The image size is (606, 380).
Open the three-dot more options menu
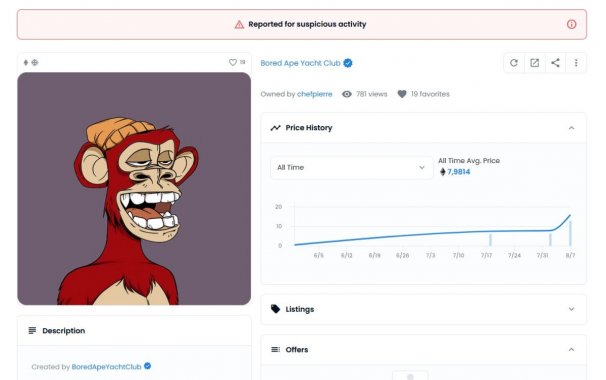(576, 63)
